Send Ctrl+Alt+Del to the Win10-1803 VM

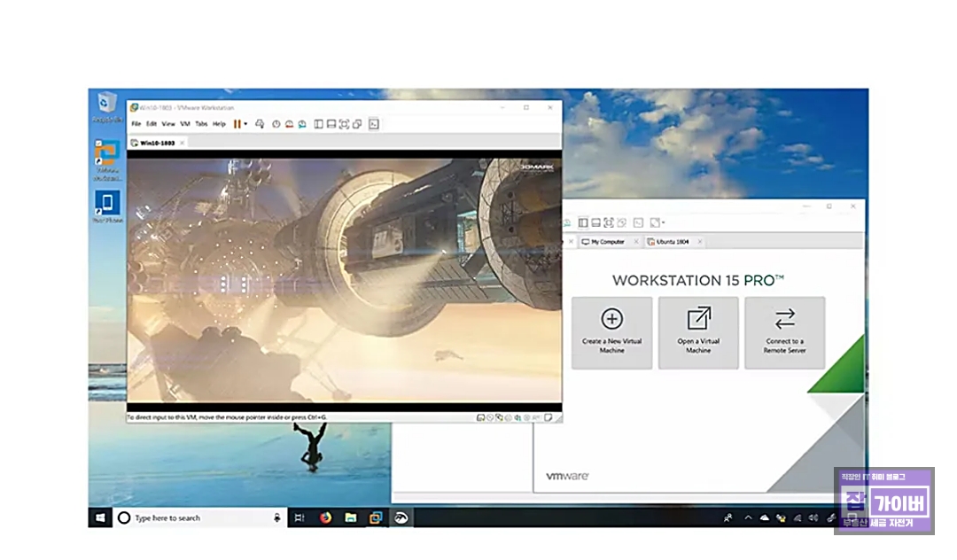click(x=260, y=124)
